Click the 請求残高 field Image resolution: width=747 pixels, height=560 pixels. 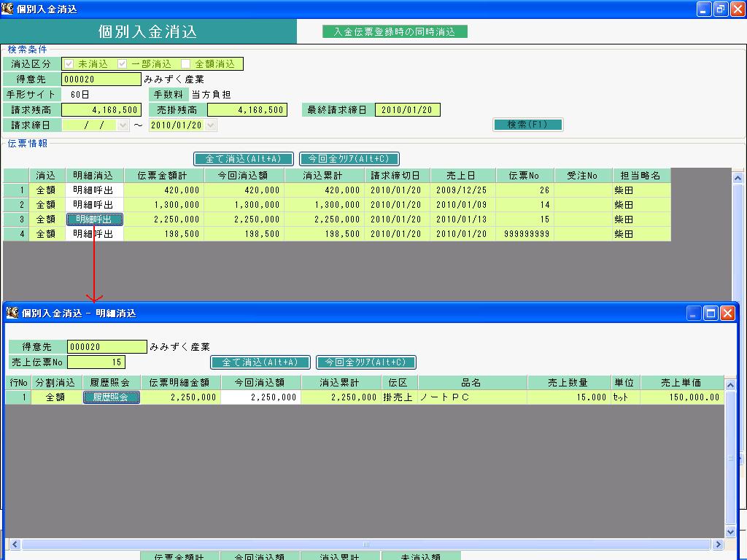pyautogui.click(x=101, y=110)
